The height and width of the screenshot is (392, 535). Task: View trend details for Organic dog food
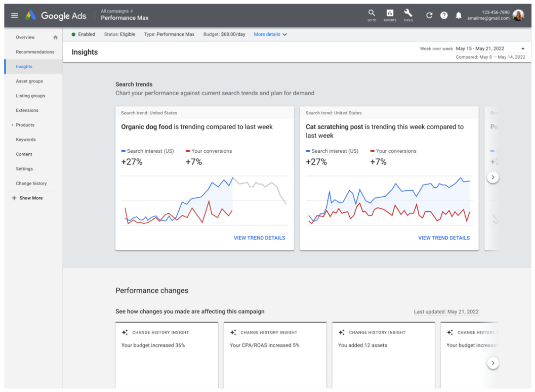pyautogui.click(x=259, y=238)
